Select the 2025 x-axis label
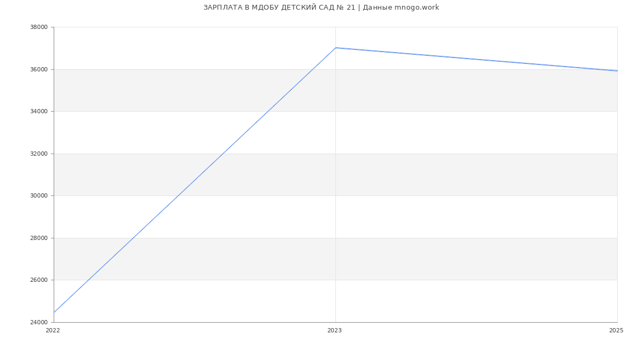644x349 pixels. click(616, 330)
